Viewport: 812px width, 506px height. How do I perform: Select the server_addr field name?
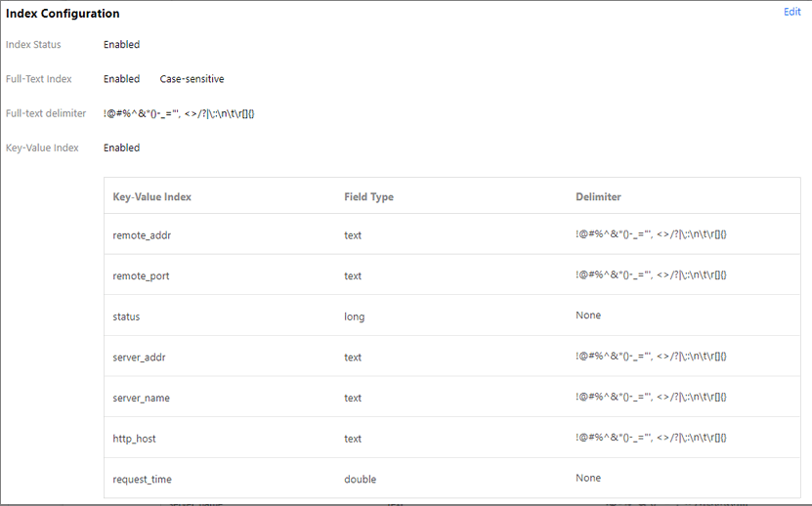point(139,358)
